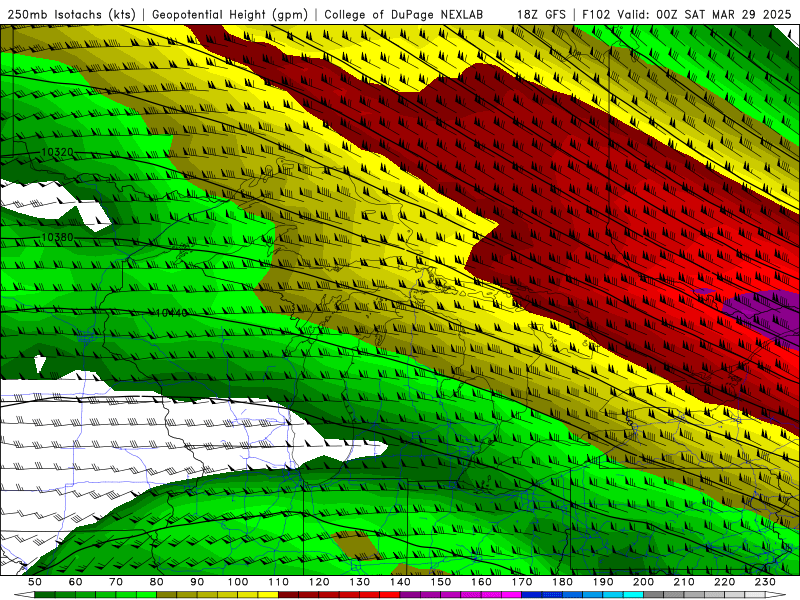Click the colorbar tick label 170

point(522,582)
